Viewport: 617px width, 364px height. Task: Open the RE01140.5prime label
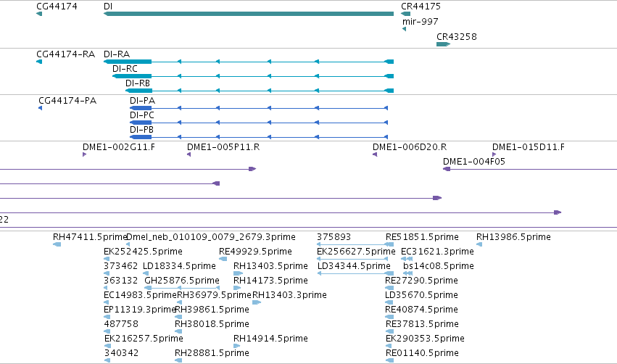(422, 353)
